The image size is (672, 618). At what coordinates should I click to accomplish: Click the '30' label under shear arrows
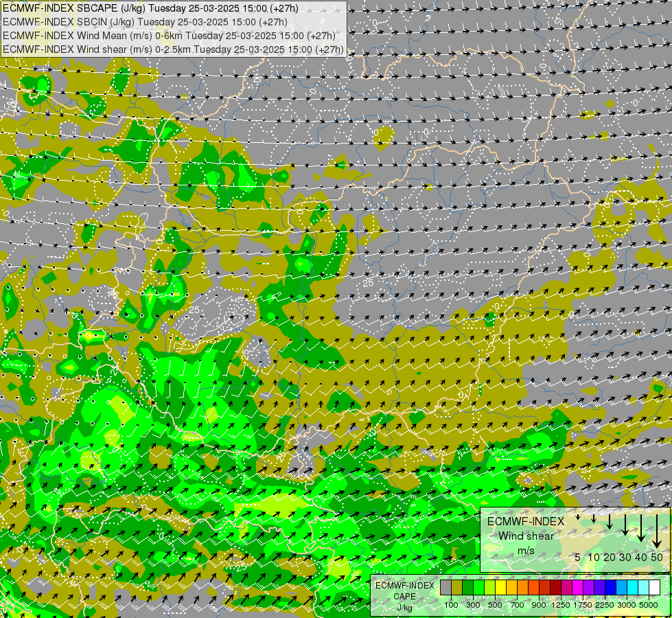click(x=625, y=557)
